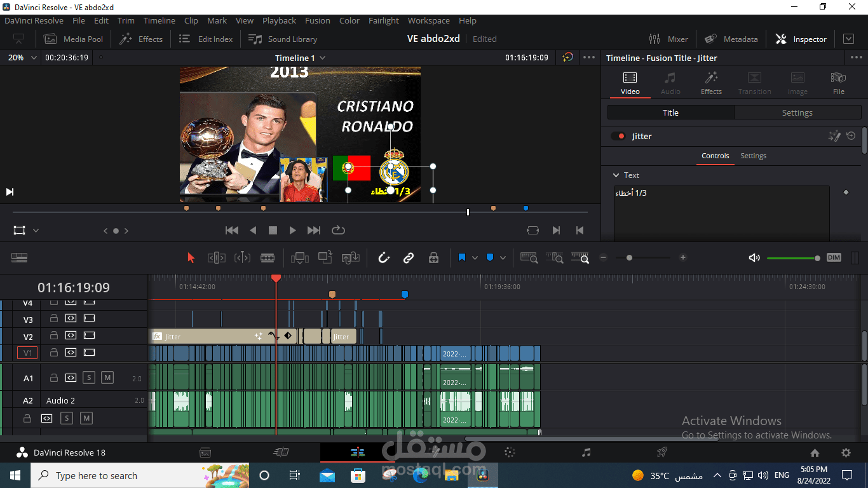Play the timeline forward
Viewport: 868px width, 488px height.
292,230
